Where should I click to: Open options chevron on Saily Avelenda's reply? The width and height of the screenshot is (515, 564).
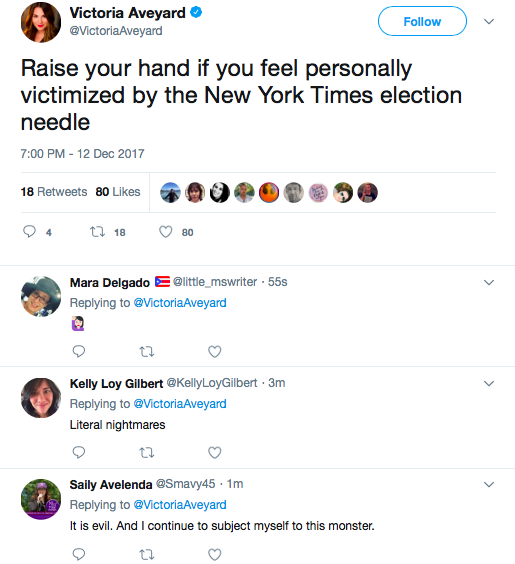pos(489,485)
